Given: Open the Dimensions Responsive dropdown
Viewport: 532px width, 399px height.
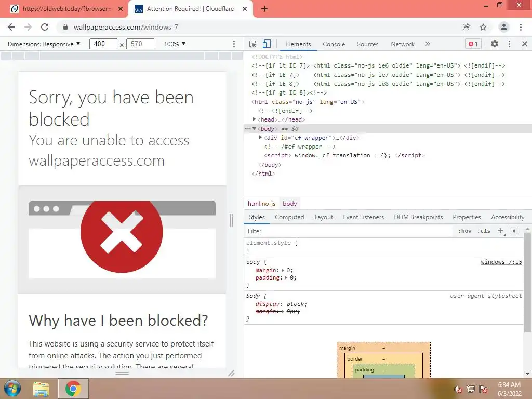Looking at the screenshot, I should (x=44, y=44).
